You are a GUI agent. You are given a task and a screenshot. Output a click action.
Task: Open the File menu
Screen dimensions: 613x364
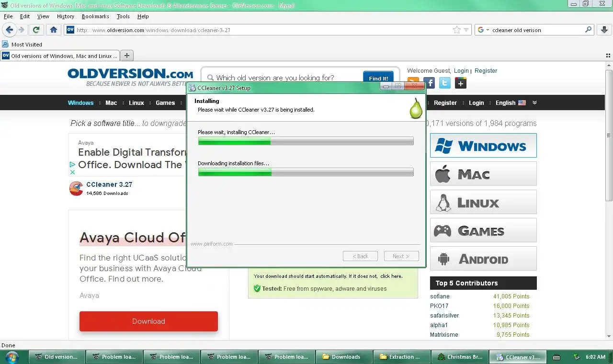click(x=8, y=16)
